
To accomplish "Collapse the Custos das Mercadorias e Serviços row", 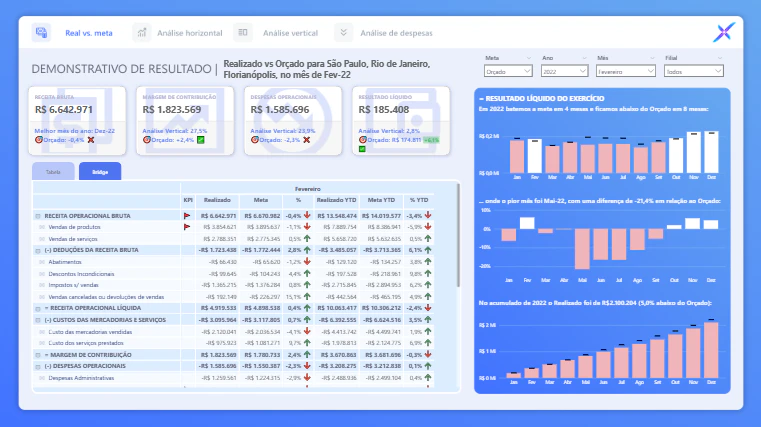I will tap(38, 320).
